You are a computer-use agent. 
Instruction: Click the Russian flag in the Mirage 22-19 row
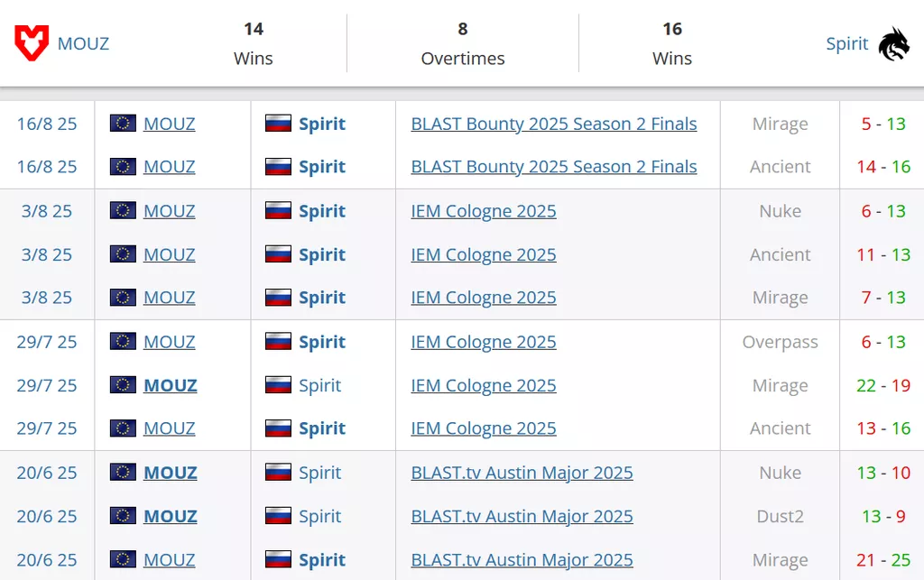pos(278,385)
